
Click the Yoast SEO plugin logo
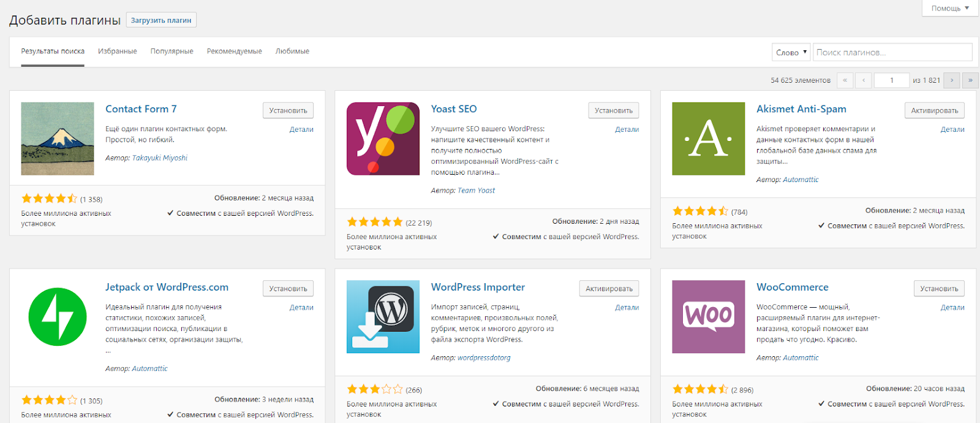click(x=383, y=139)
